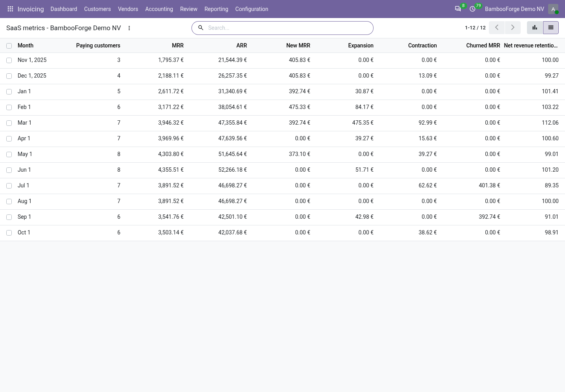Go to the Dashboard menu item
This screenshot has width=565, height=392.
pyautogui.click(x=64, y=9)
